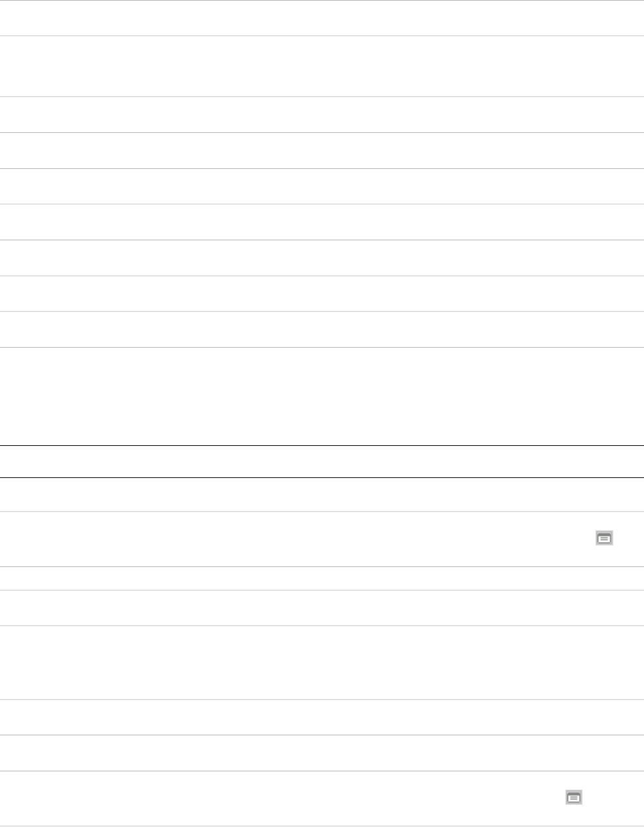Click the first note icon in the table
Screen dimensions: 644x827
tap(604, 538)
